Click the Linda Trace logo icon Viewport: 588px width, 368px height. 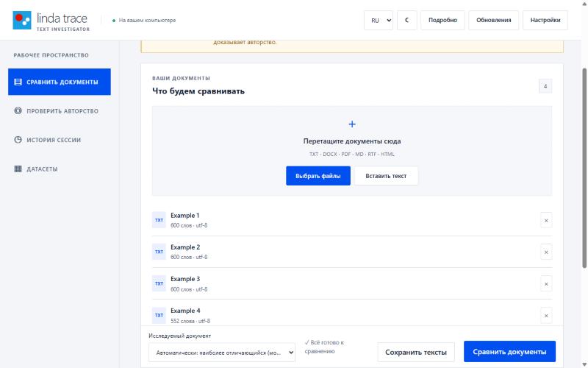point(22,21)
